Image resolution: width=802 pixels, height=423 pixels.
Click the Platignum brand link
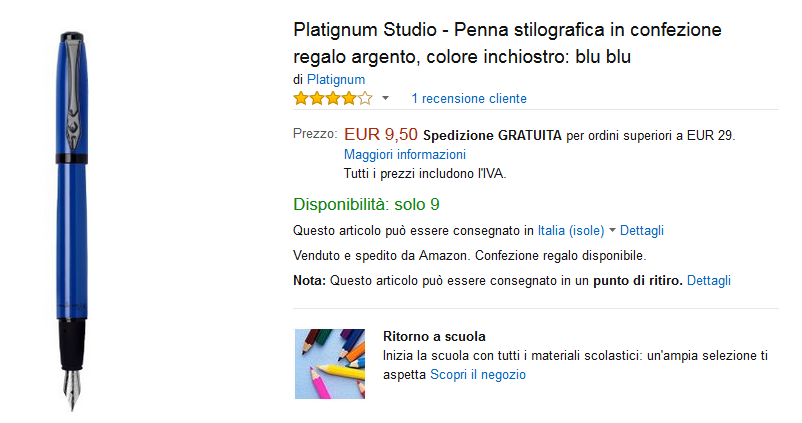(x=336, y=79)
